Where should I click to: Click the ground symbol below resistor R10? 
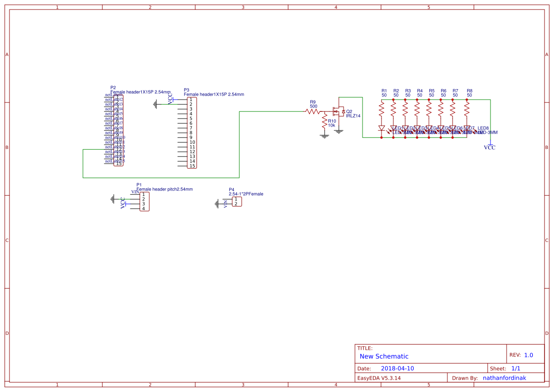(324, 136)
